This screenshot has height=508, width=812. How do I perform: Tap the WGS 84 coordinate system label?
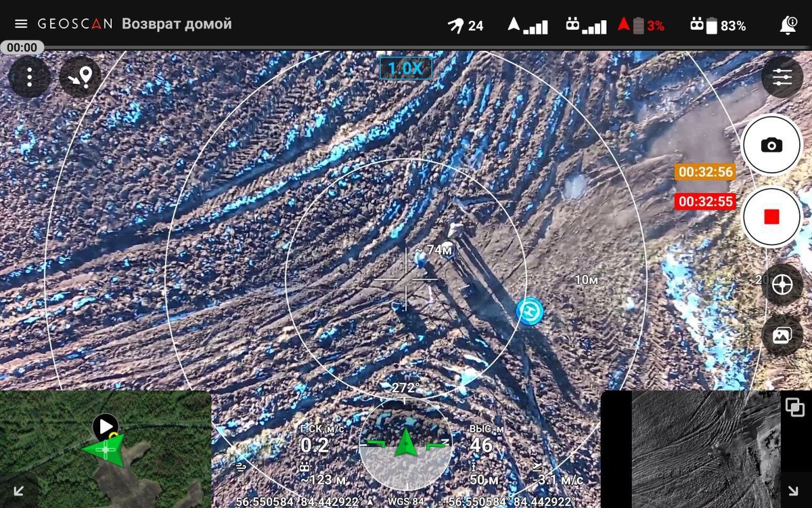tap(406, 502)
